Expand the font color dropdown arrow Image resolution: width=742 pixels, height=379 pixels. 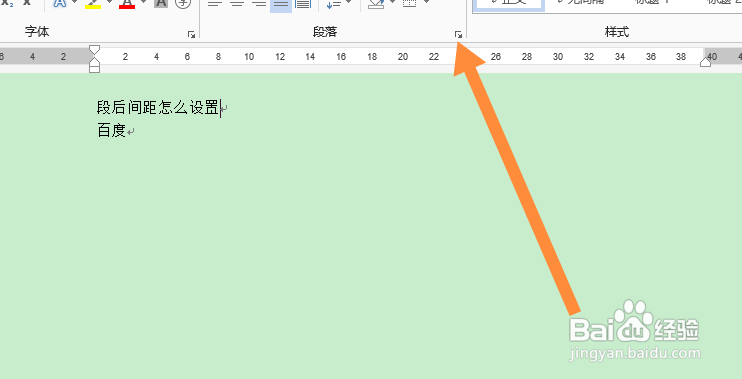pyautogui.click(x=143, y=2)
